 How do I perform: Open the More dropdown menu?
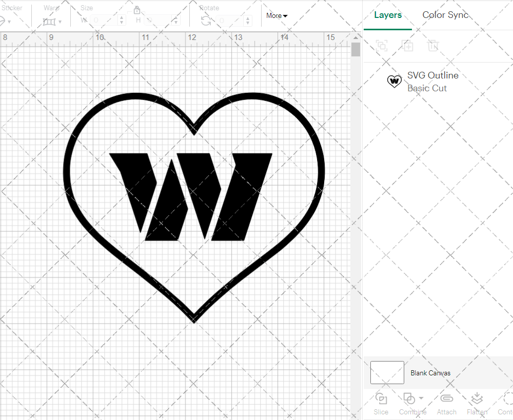[x=277, y=16]
